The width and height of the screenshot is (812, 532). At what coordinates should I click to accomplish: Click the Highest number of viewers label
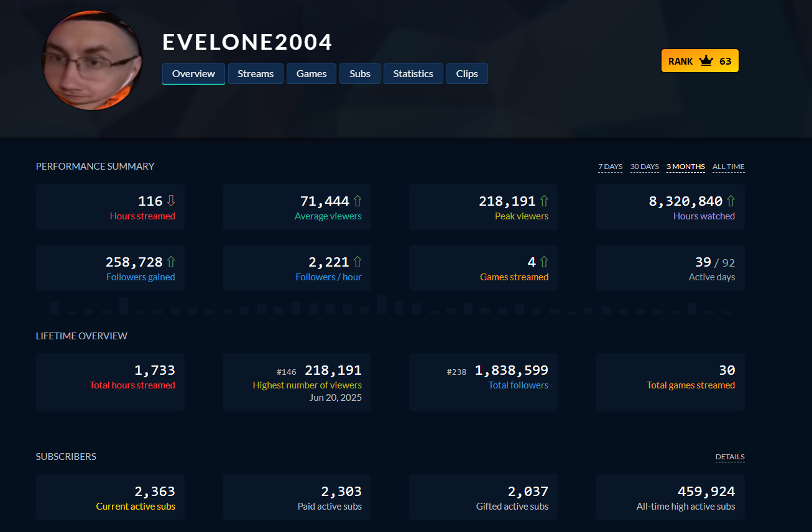[307, 385]
